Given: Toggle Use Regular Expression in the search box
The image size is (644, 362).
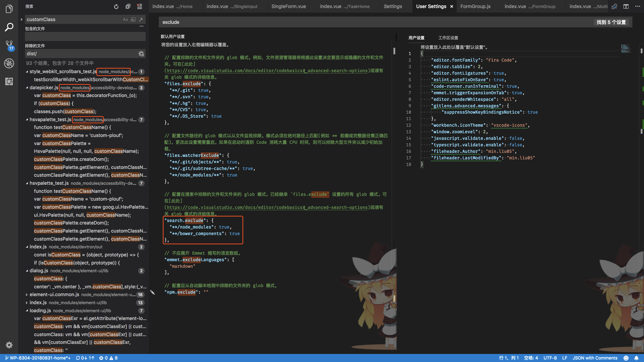Looking at the screenshot, I should [x=141, y=19].
